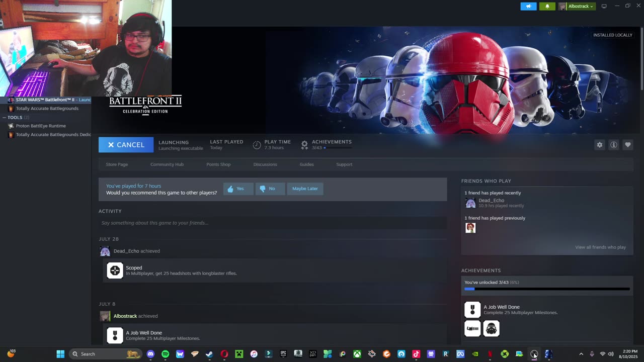Click the 'LAST PLAYED Today' stat
The image size is (644, 362).
(226, 145)
